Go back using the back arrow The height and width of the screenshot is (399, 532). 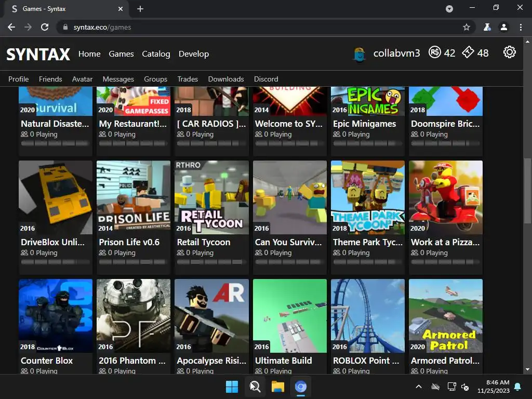click(11, 27)
